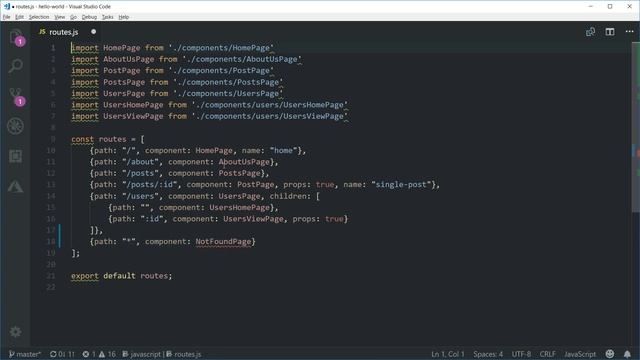Open the View menu
This screenshot has height=360, width=640.
click(60, 17)
